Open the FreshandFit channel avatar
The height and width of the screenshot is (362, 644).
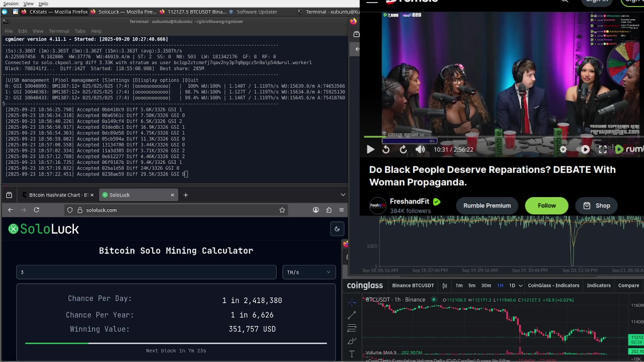pyautogui.click(x=378, y=206)
